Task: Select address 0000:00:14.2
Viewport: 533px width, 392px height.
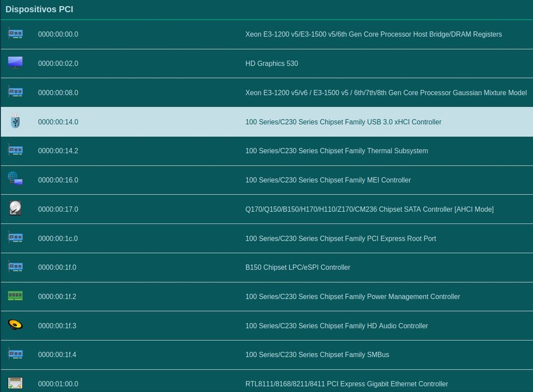Action: (x=58, y=151)
